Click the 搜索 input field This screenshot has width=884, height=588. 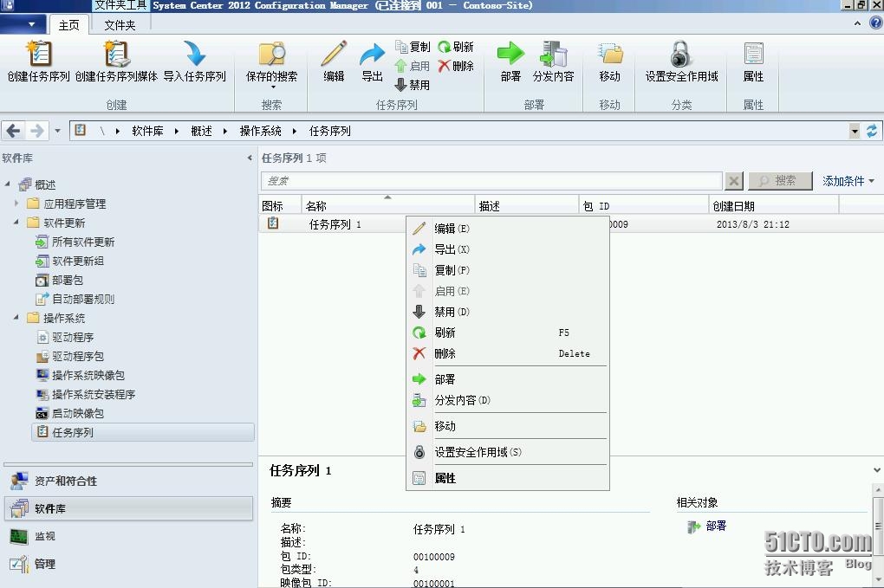491,181
